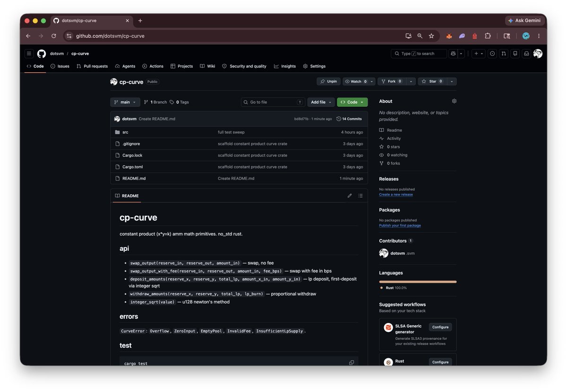The image size is (567, 392).
Task: Open the user avatar menu in header
Action: click(538, 54)
